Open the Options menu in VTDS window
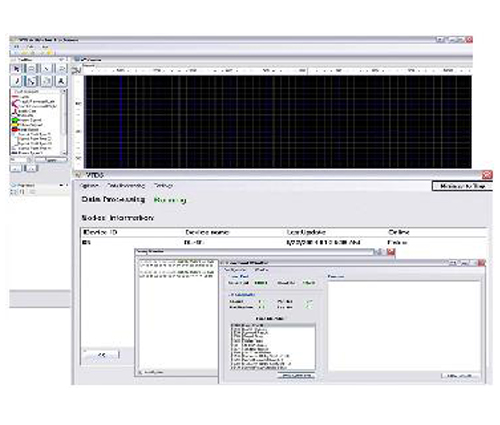 click(x=90, y=185)
